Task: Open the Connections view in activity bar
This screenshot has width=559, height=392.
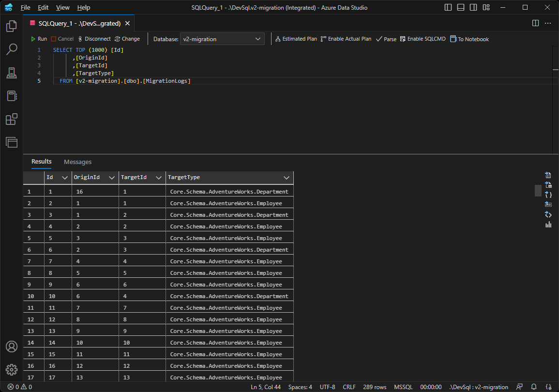Action: (x=12, y=73)
